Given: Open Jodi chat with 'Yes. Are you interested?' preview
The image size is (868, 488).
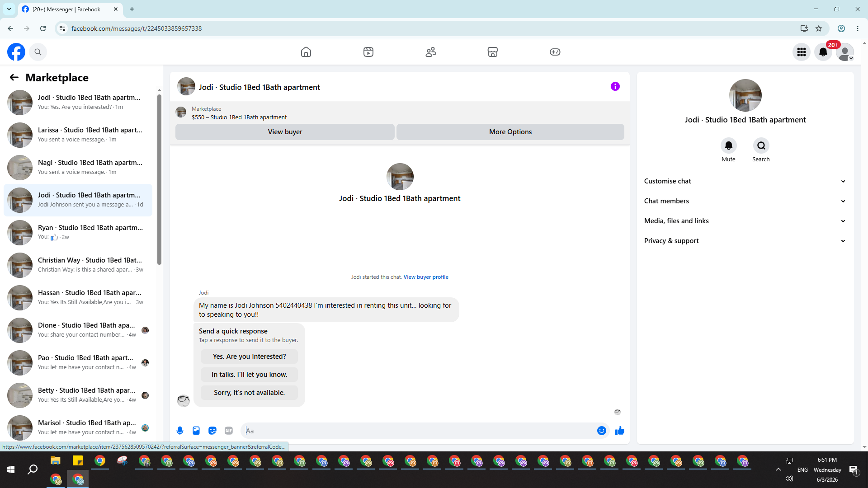Looking at the screenshot, I should 78,103.
